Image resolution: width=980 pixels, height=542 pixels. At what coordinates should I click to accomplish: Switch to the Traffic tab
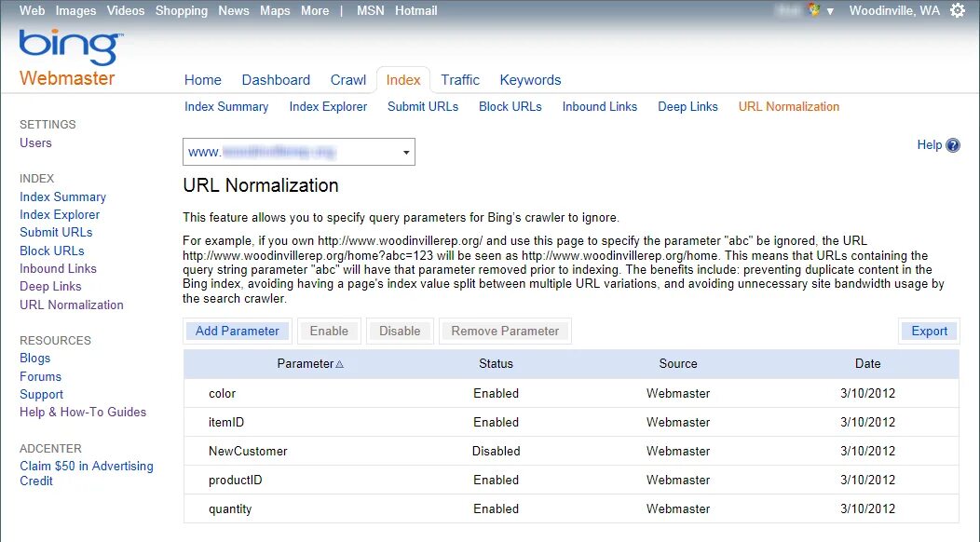tap(460, 80)
